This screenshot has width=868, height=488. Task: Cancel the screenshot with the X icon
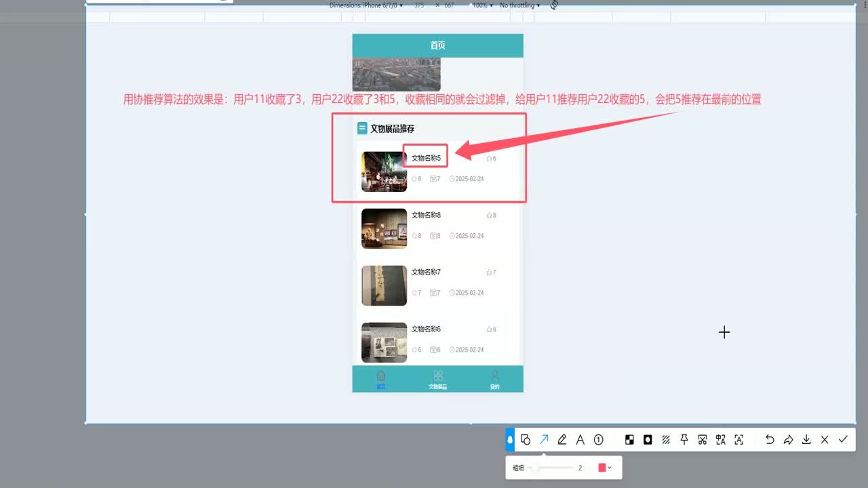(825, 440)
